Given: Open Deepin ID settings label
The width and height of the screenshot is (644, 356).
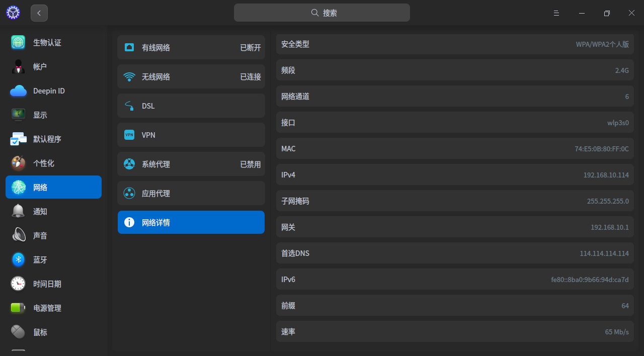Looking at the screenshot, I should pos(49,91).
